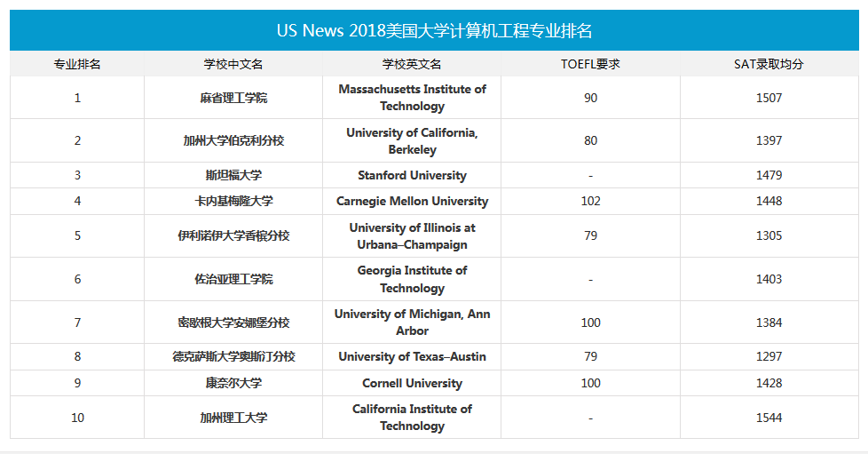Select the Stanford University cell

[412, 175]
